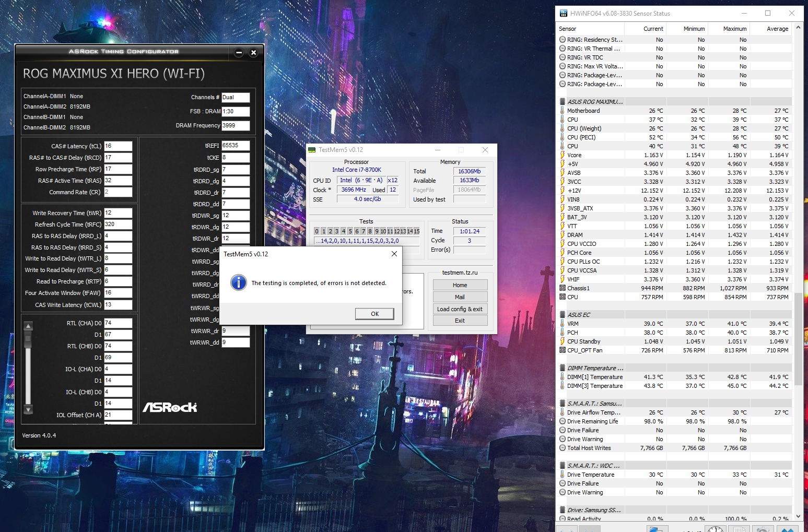Click the FSB : DRAM ratio field
The image size is (808, 532).
coord(236,112)
